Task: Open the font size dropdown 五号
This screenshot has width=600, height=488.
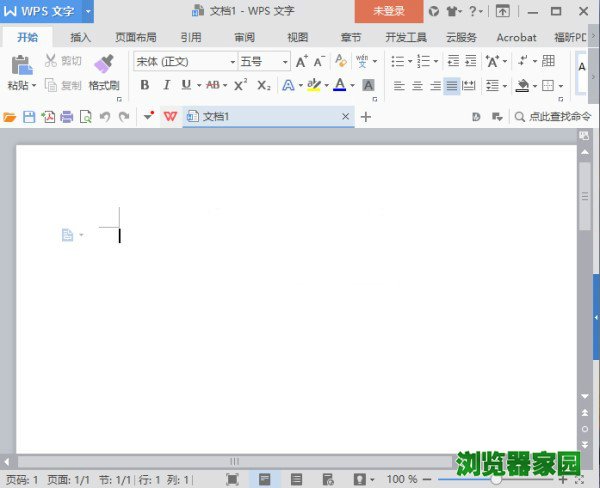Action: pos(263,61)
